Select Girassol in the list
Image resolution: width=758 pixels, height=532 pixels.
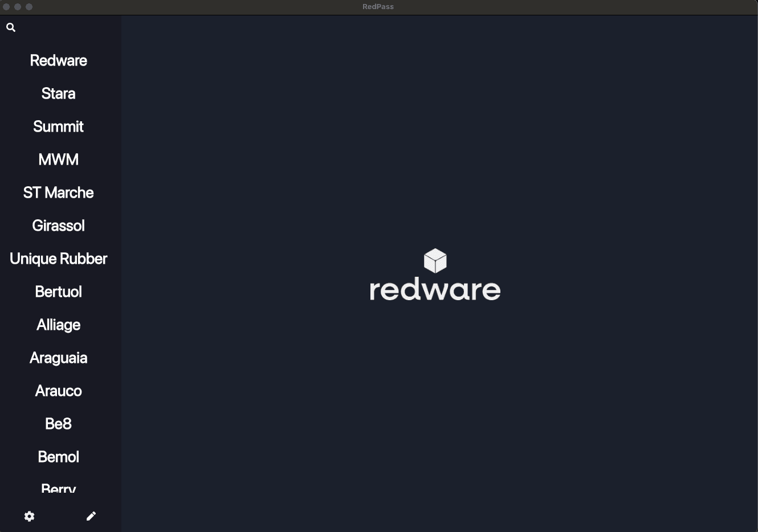(x=59, y=226)
